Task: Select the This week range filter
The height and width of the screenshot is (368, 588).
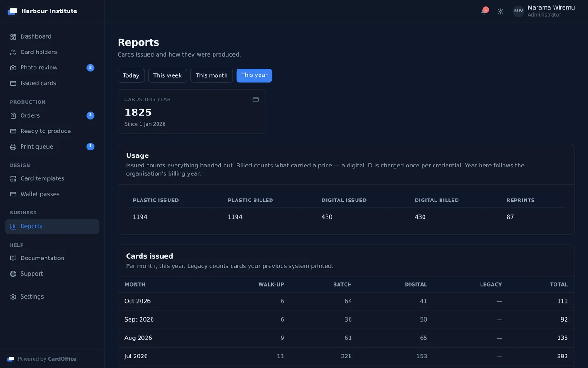Action: tap(167, 75)
